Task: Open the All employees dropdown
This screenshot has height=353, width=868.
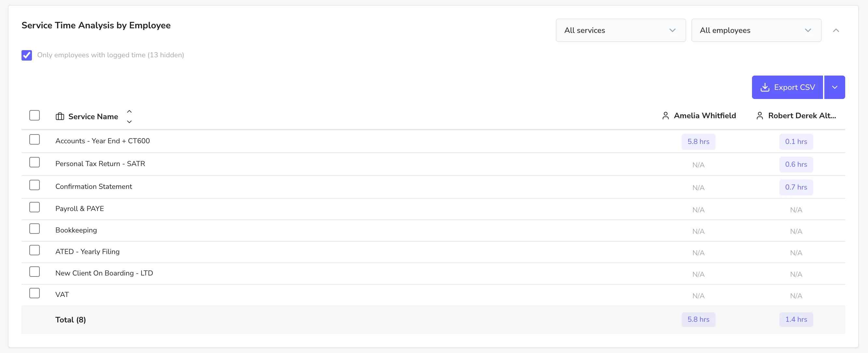Action: pyautogui.click(x=756, y=30)
